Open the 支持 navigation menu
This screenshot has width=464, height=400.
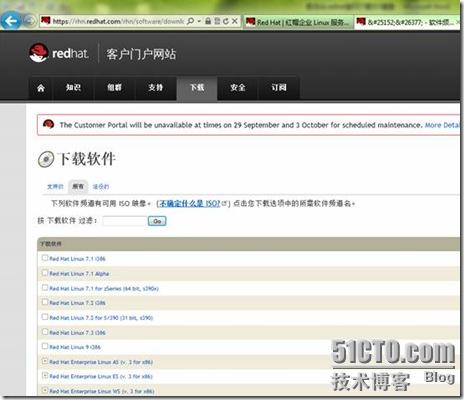[x=155, y=88]
